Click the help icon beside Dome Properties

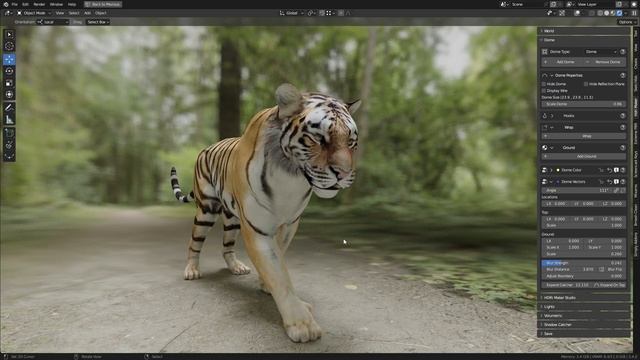(x=622, y=76)
